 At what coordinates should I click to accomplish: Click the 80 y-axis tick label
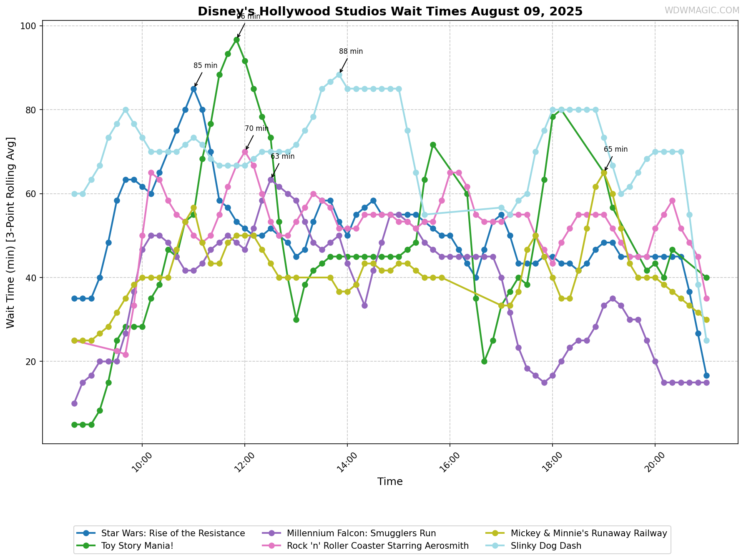pyautogui.click(x=32, y=110)
